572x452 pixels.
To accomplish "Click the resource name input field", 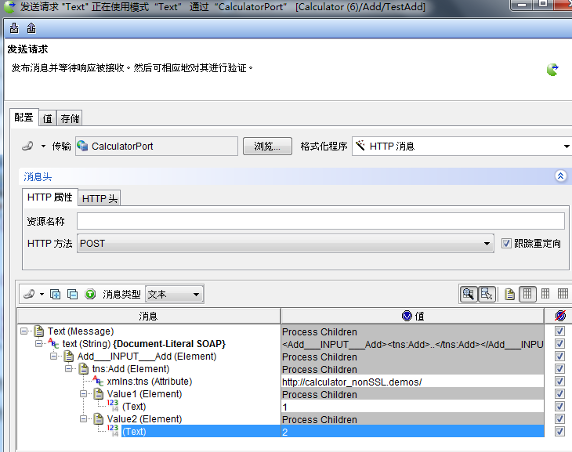I will [x=321, y=221].
